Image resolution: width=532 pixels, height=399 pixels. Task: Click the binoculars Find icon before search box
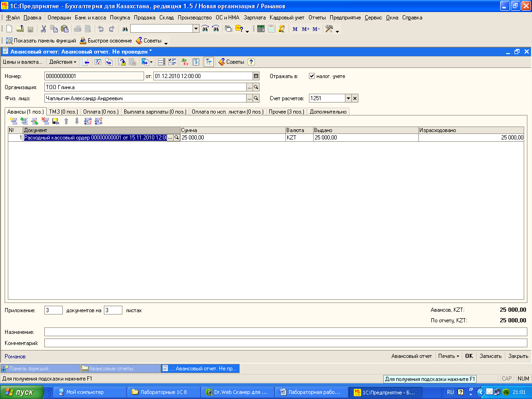click(125, 29)
